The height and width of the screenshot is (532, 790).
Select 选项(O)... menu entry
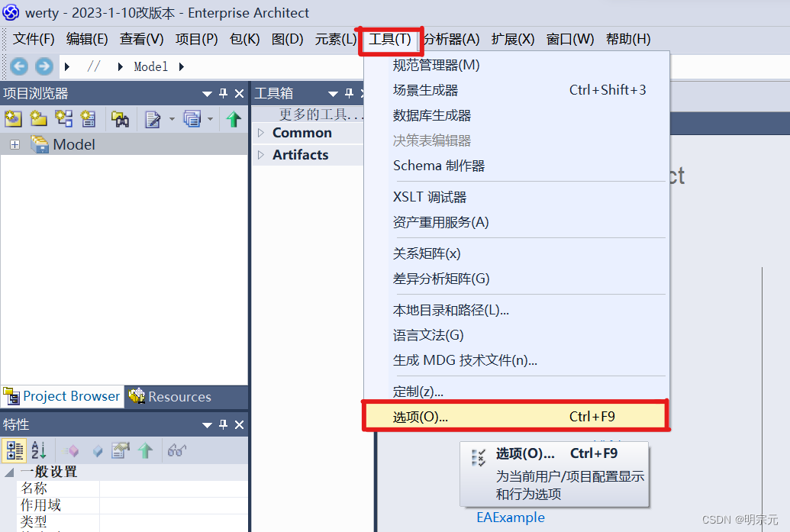point(517,417)
